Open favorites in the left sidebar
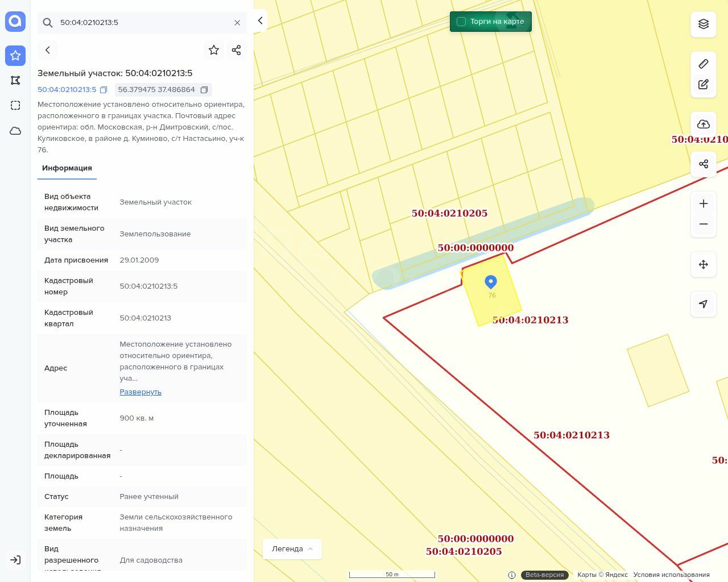The height and width of the screenshot is (582, 728). pos(15,55)
